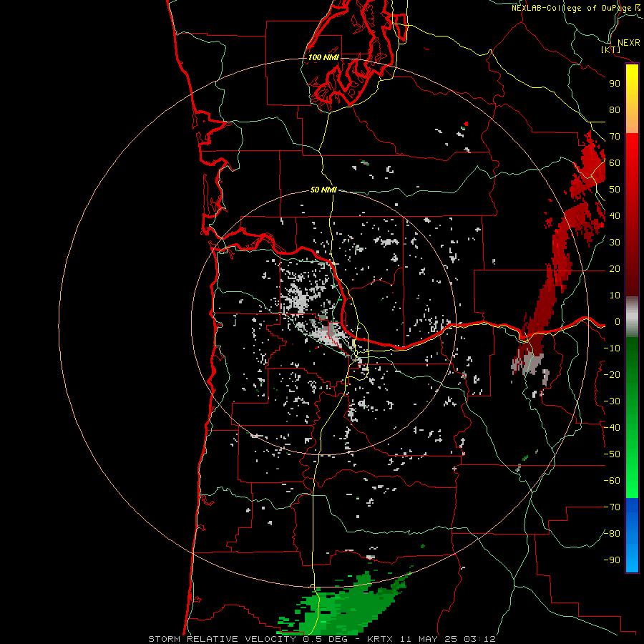Image resolution: width=644 pixels, height=644 pixels.
Task: Click the -30 knots scale label
Action: (x=612, y=401)
